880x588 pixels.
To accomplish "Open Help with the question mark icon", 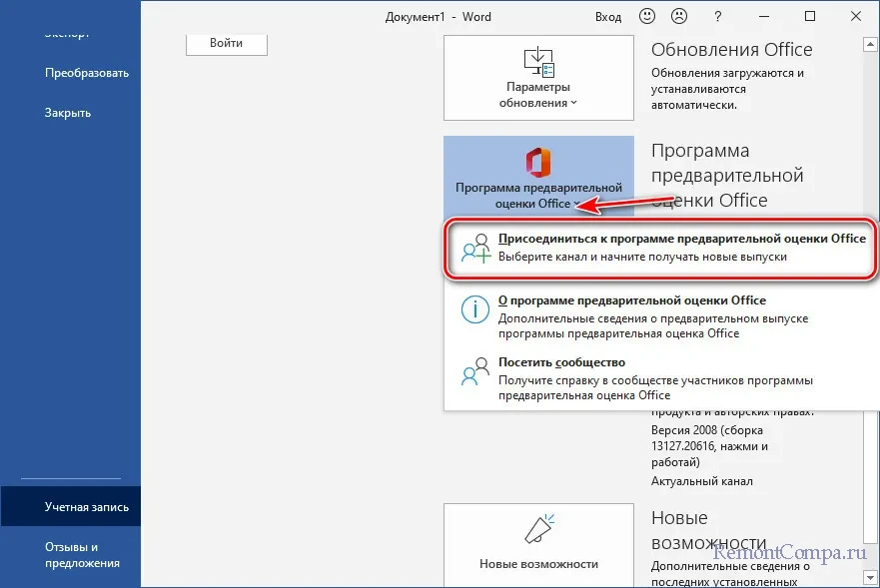I will 716,17.
